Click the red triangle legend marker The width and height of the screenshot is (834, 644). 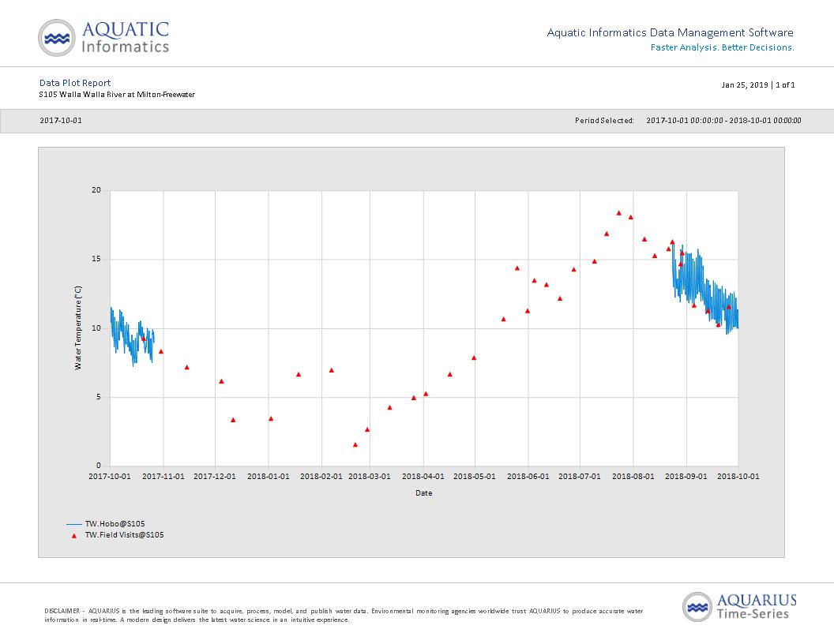74,536
